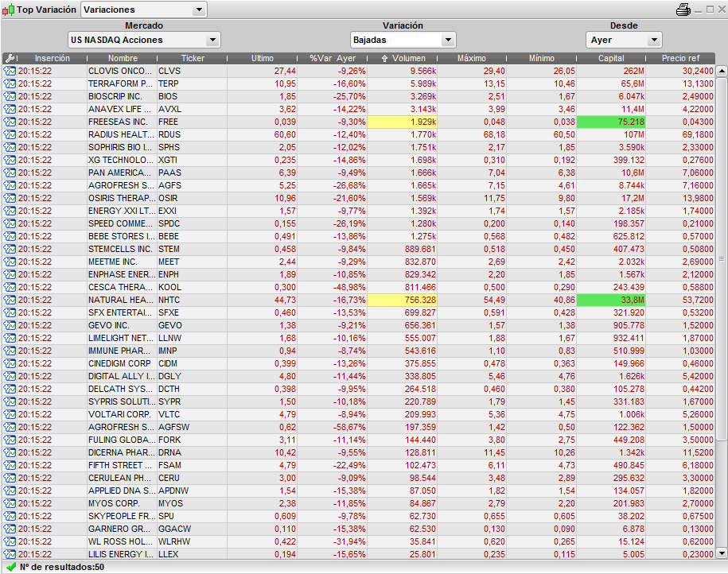The width and height of the screenshot is (728, 574).
Task: Select the green 33,8M capital cell
Action: coord(611,301)
